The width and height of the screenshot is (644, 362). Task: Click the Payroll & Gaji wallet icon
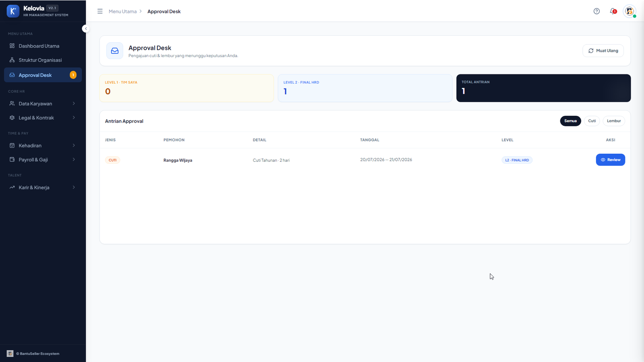[x=12, y=159]
